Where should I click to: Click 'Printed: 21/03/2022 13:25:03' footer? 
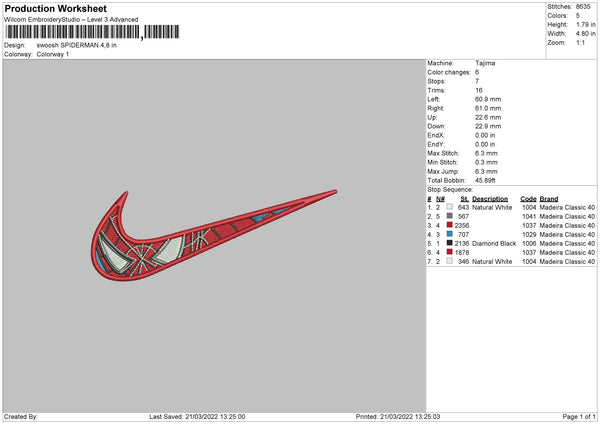pos(398,416)
